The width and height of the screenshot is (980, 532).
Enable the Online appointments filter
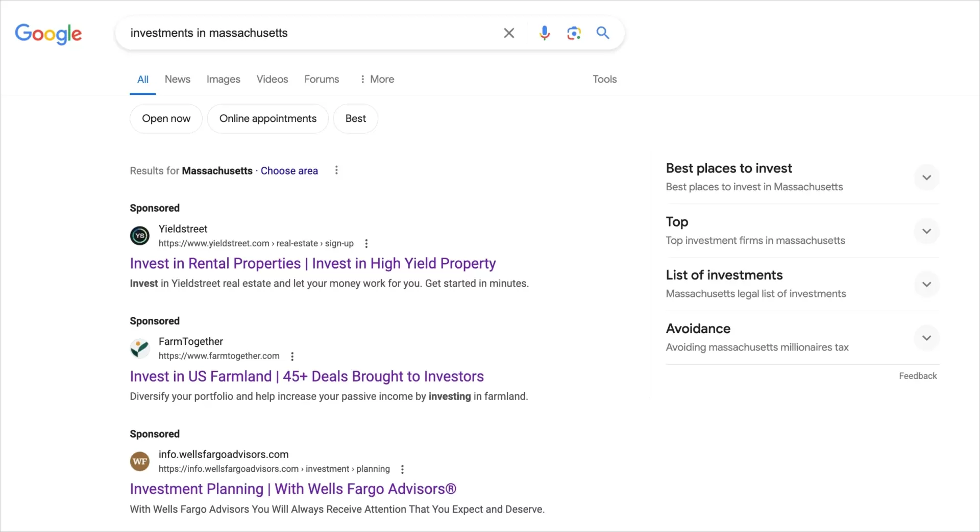click(x=268, y=118)
